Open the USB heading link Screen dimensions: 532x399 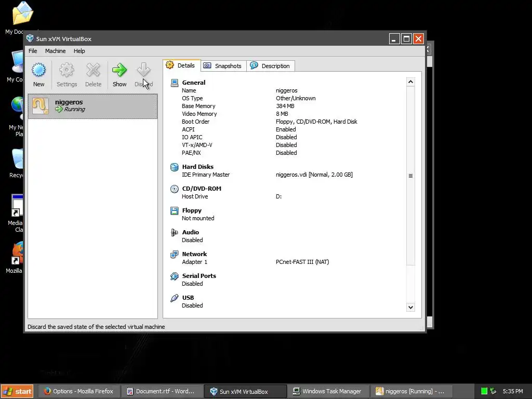[x=188, y=298]
